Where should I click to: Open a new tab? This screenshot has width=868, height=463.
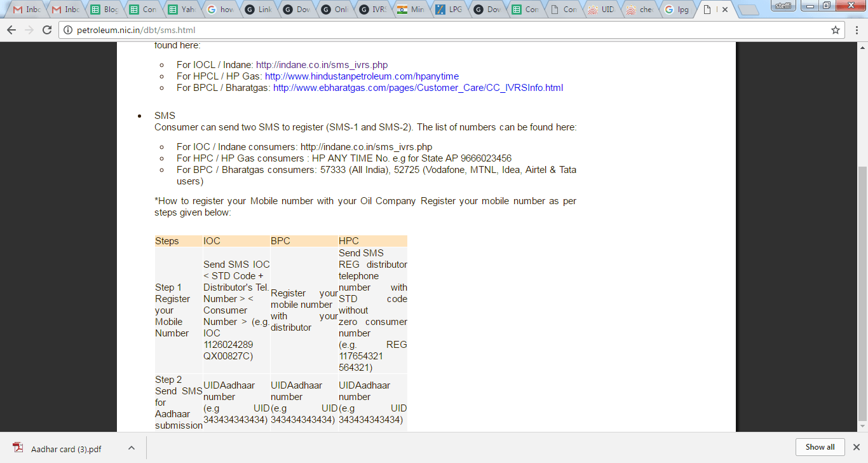[x=749, y=10]
